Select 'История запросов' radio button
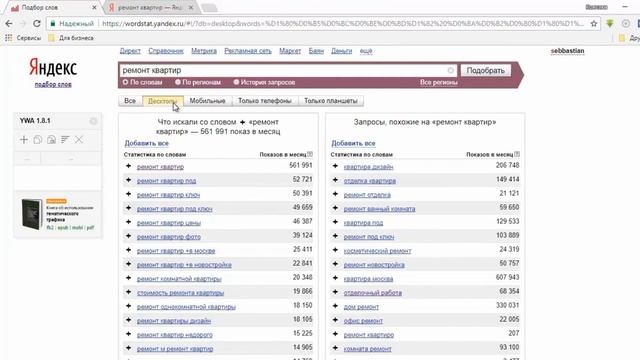Screen dimensions: 640x360 (x=236, y=82)
